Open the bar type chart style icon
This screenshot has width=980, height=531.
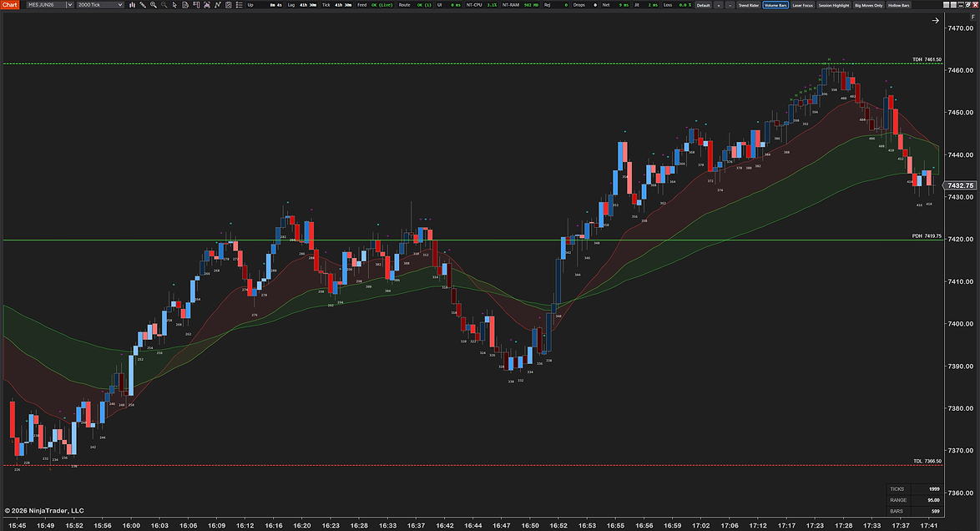(132, 5)
